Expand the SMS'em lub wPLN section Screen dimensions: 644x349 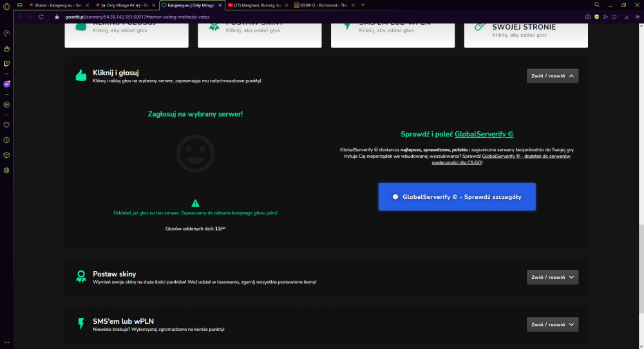(553, 325)
